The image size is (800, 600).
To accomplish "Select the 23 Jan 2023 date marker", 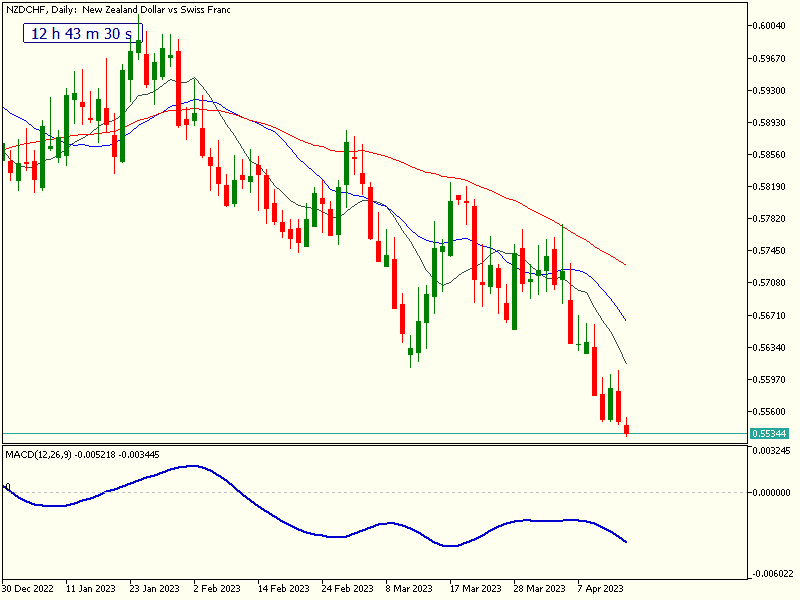I will [x=154, y=588].
